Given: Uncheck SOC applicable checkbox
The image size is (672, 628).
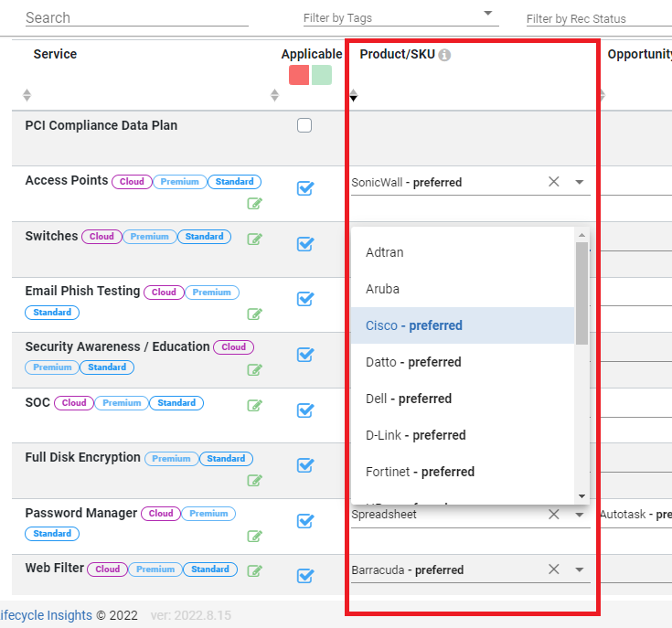Looking at the screenshot, I should [x=305, y=410].
